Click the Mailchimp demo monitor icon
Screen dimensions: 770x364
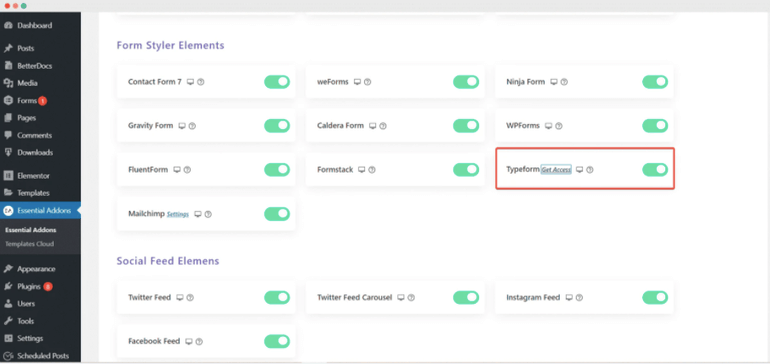[198, 214]
